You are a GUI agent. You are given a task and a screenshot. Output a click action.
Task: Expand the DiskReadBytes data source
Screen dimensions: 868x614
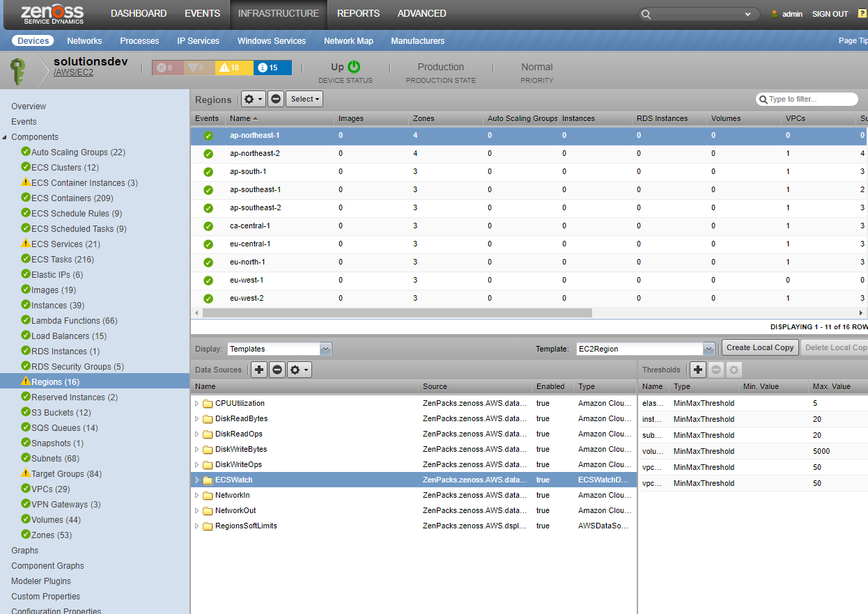[x=197, y=419]
